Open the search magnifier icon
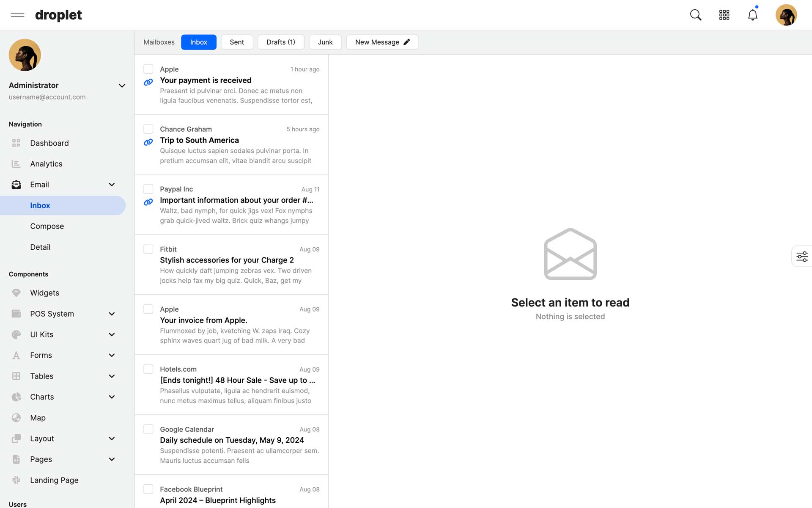 696,15
